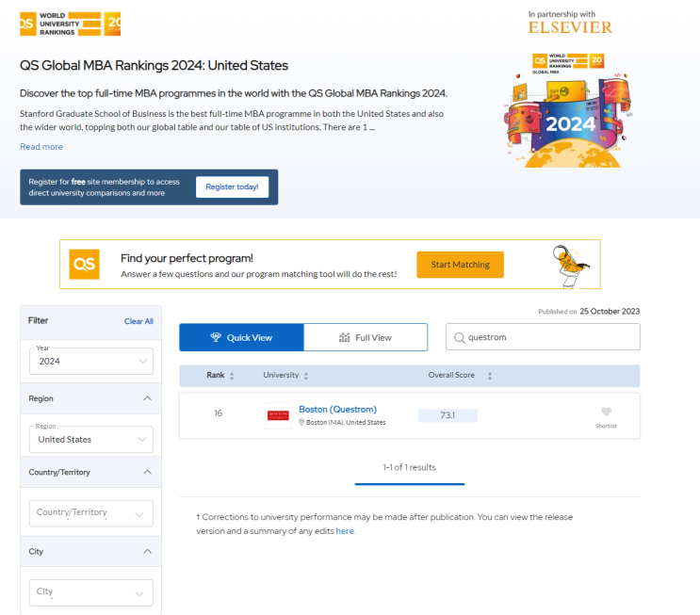Click rank value 16
This screenshot has width=700, height=615.
(218, 413)
